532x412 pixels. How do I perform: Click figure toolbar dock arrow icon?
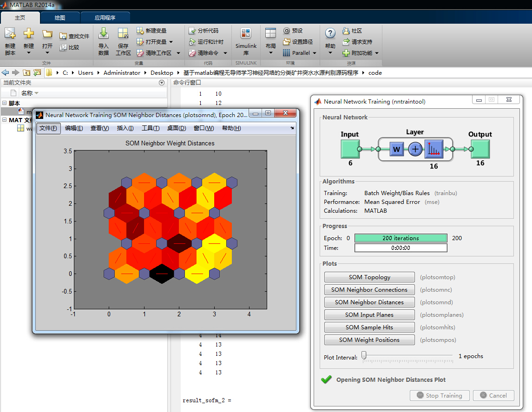pyautogui.click(x=292, y=128)
